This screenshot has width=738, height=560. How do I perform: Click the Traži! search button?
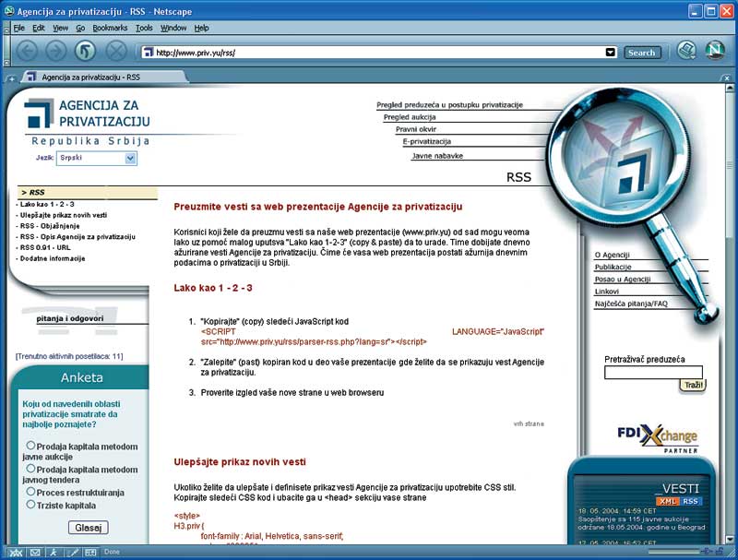click(x=693, y=385)
